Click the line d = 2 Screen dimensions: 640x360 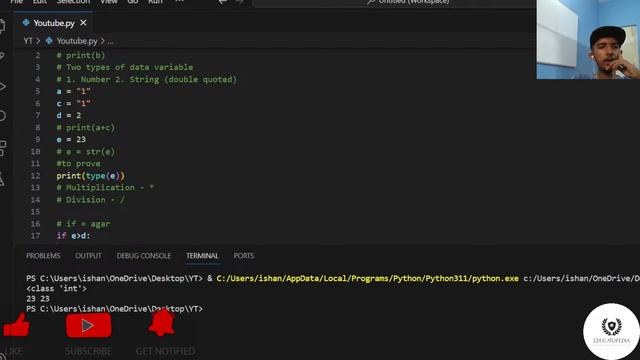(x=69, y=116)
